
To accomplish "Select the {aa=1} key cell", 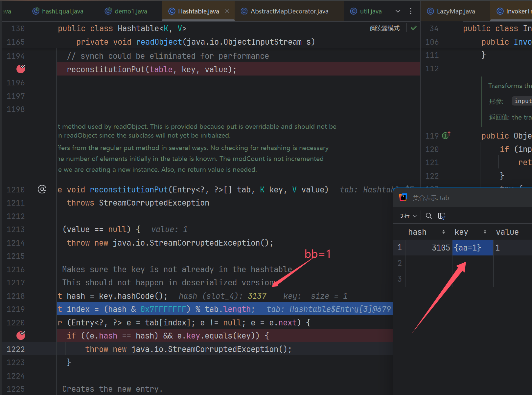I will click(x=473, y=248).
